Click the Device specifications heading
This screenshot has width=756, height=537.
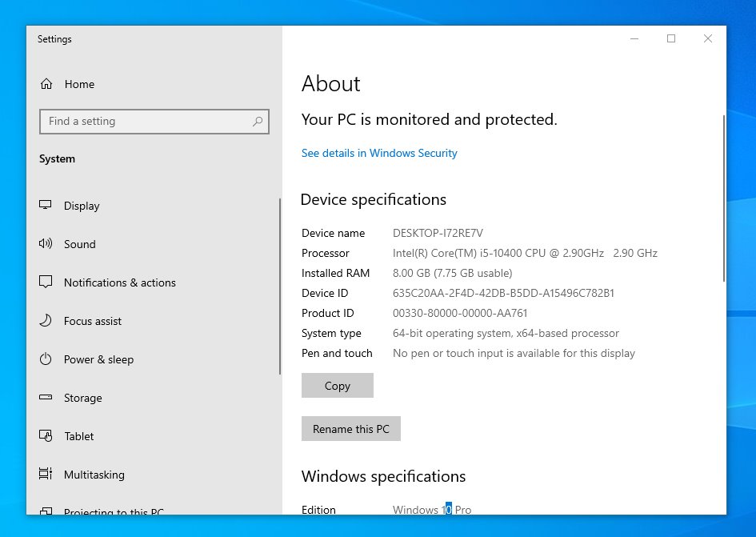[374, 199]
